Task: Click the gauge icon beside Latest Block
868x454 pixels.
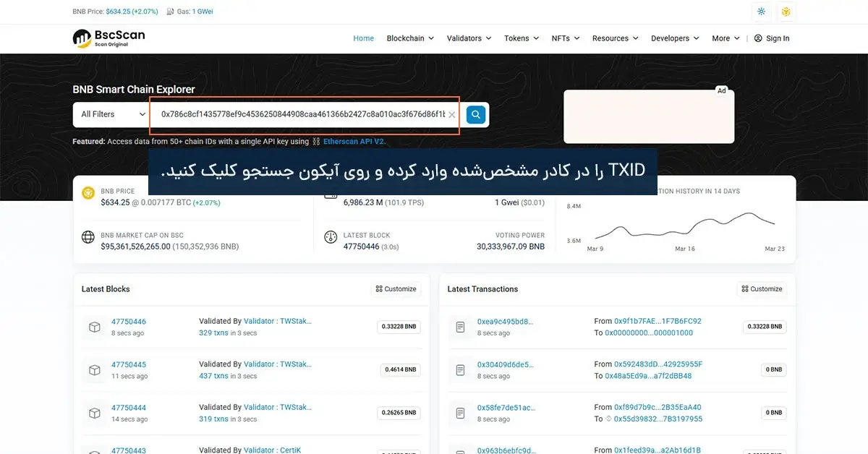Action: click(331, 237)
